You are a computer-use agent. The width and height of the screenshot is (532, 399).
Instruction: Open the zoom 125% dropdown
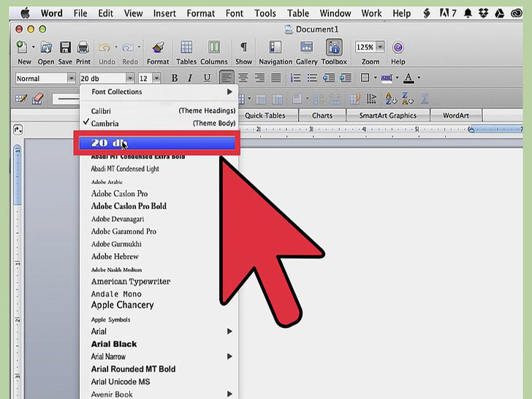pos(380,47)
